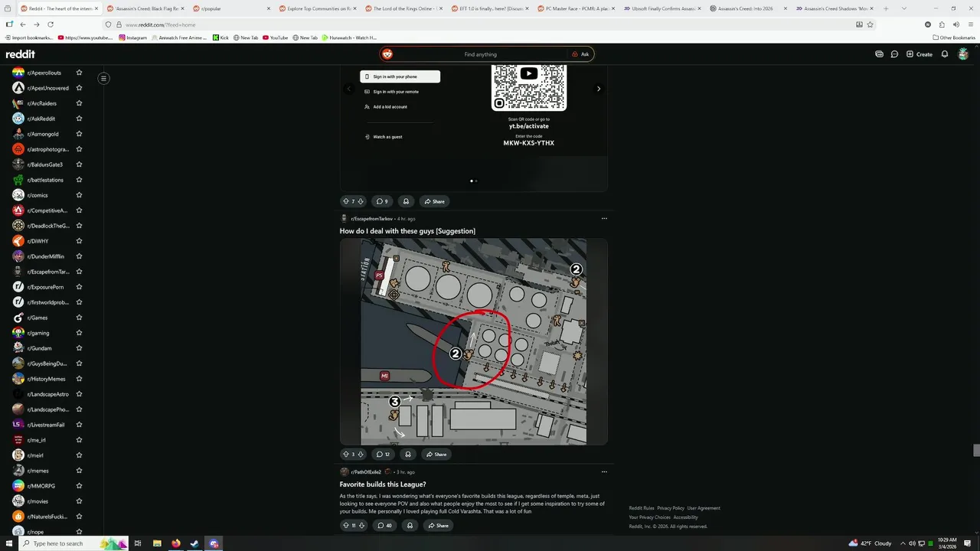Share the Escape from Tarkov post
The image size is (980, 551).
tap(436, 454)
